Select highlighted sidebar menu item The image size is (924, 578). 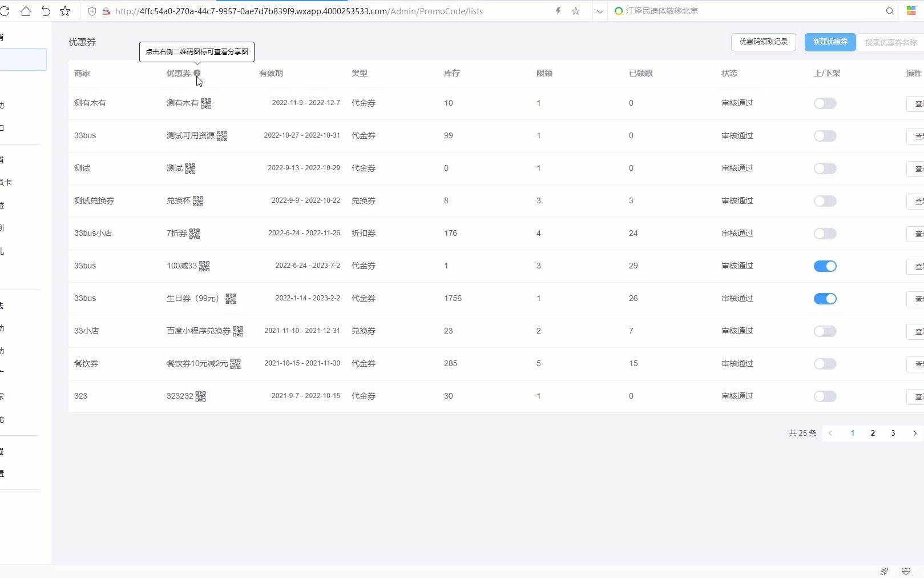(x=23, y=59)
